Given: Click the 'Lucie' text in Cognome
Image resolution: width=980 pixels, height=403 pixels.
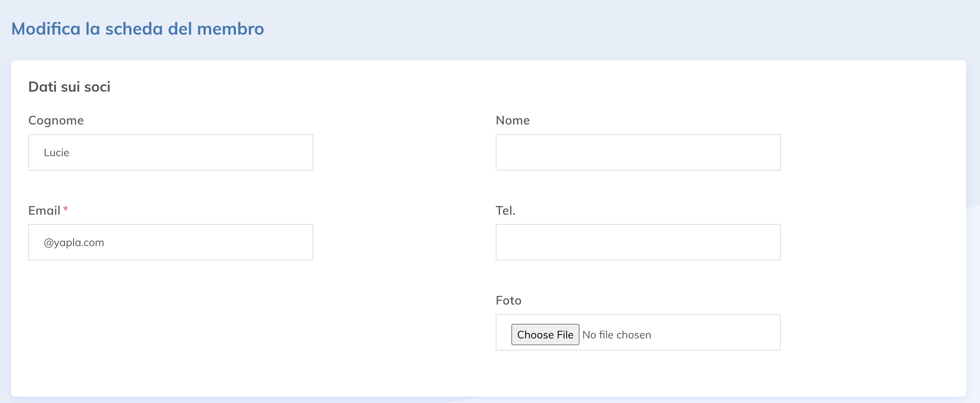Looking at the screenshot, I should (56, 153).
